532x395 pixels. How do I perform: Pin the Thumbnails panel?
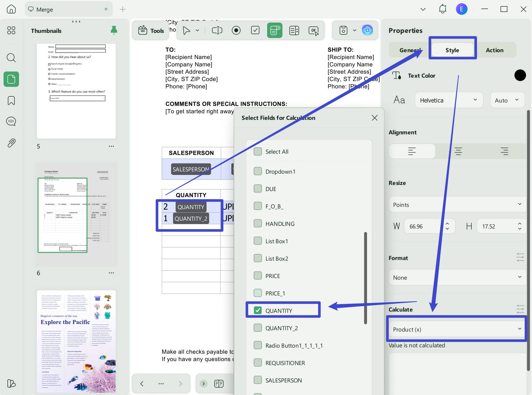(x=114, y=31)
